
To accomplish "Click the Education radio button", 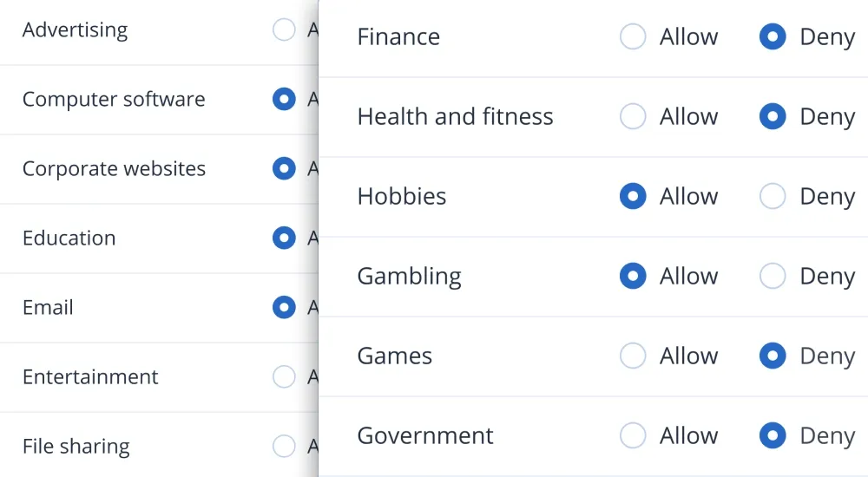I will tap(284, 238).
